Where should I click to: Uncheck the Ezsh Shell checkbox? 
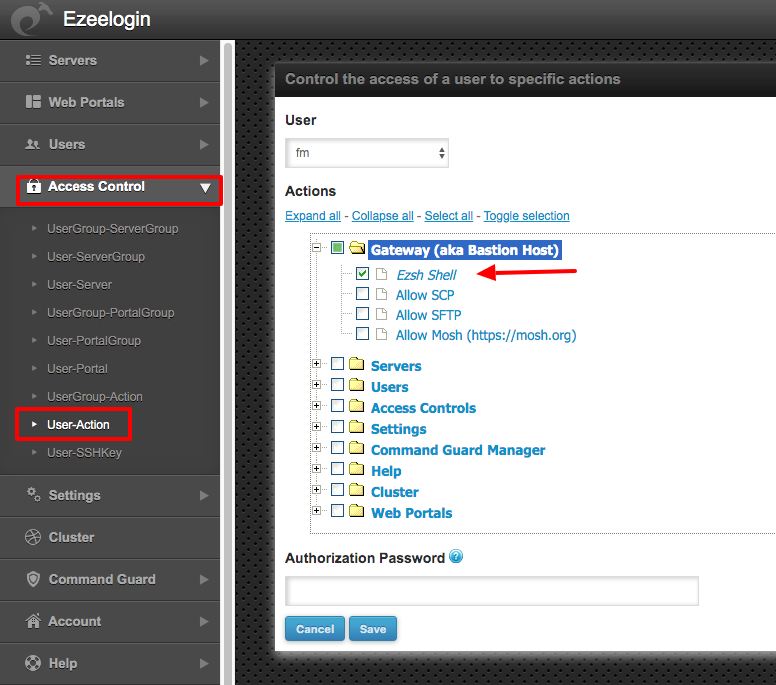tap(362, 273)
